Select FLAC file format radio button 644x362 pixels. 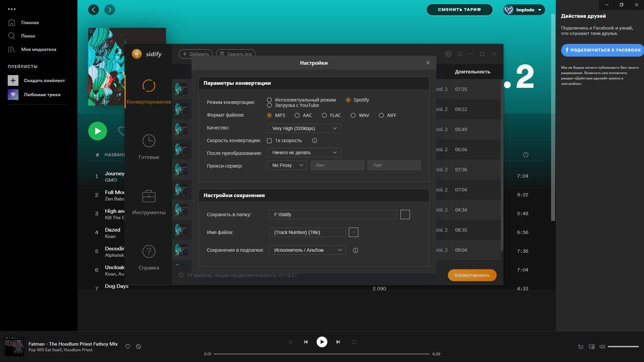(324, 115)
